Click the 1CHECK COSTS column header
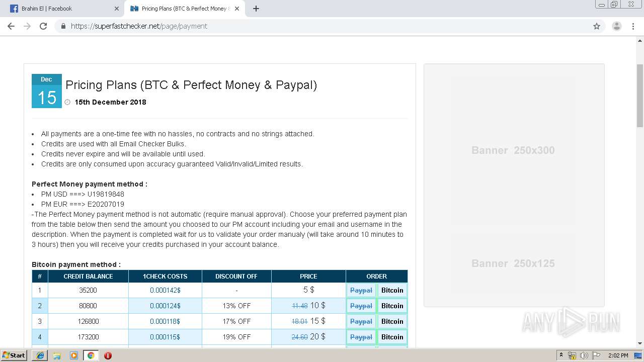Viewport: 644px width, 362px height. pos(165,276)
